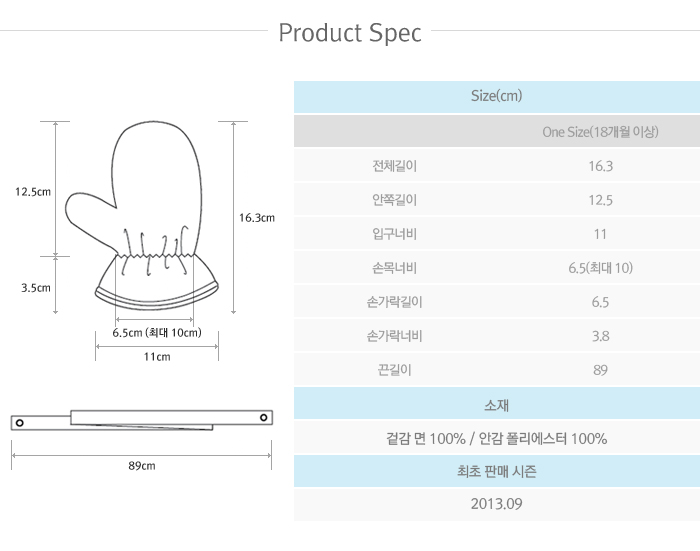Select the 전체길이 row label
The width and height of the screenshot is (700, 551).
point(393,166)
